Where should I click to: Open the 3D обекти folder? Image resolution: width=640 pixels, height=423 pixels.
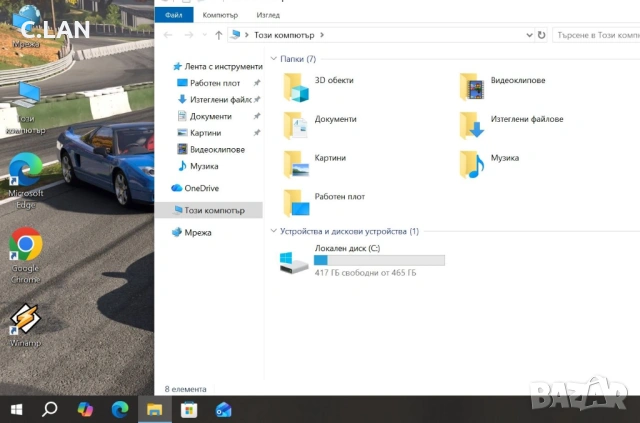tap(298, 86)
